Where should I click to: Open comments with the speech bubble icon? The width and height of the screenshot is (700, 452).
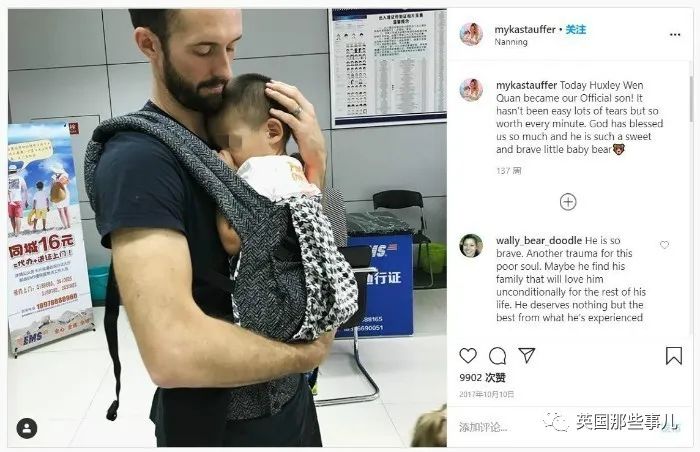point(497,356)
